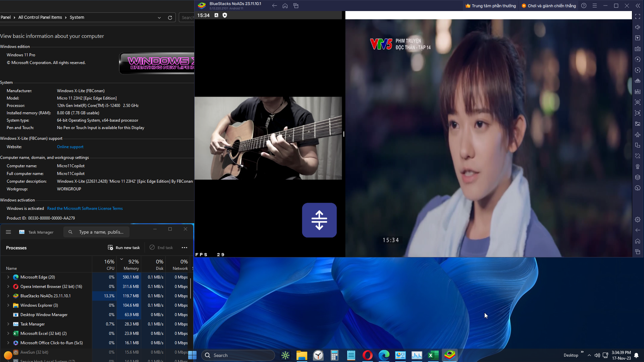Image resolution: width=644 pixels, height=362 pixels.
Task: Click the BlueStacks title bar home icon
Action: [x=285, y=6]
